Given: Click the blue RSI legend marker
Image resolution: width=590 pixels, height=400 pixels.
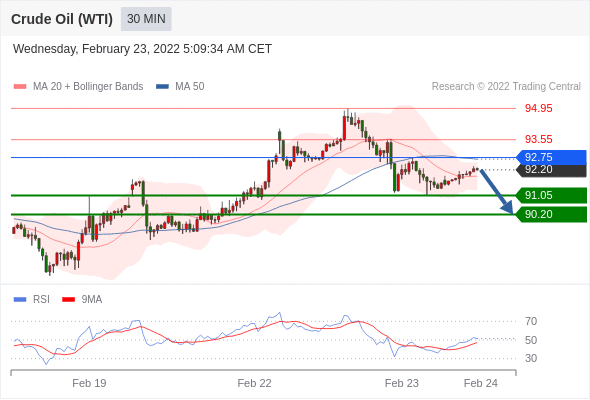Looking at the screenshot, I should click(x=20, y=300).
